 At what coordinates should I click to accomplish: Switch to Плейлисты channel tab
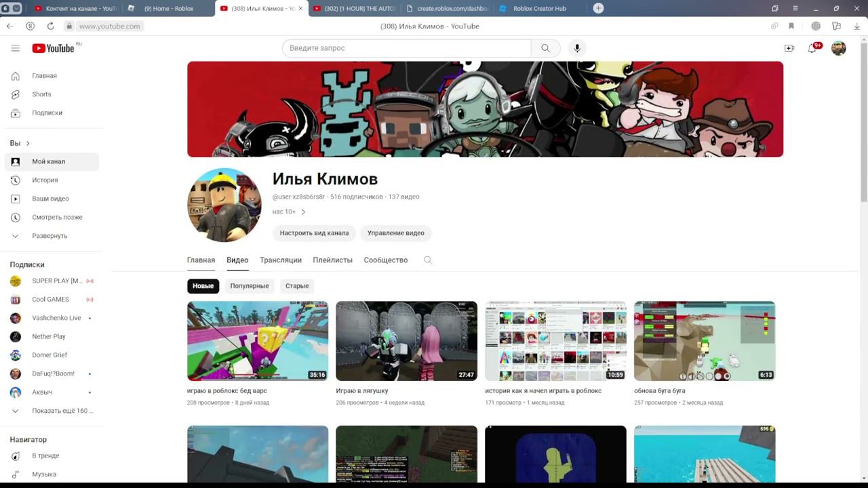pyautogui.click(x=332, y=260)
